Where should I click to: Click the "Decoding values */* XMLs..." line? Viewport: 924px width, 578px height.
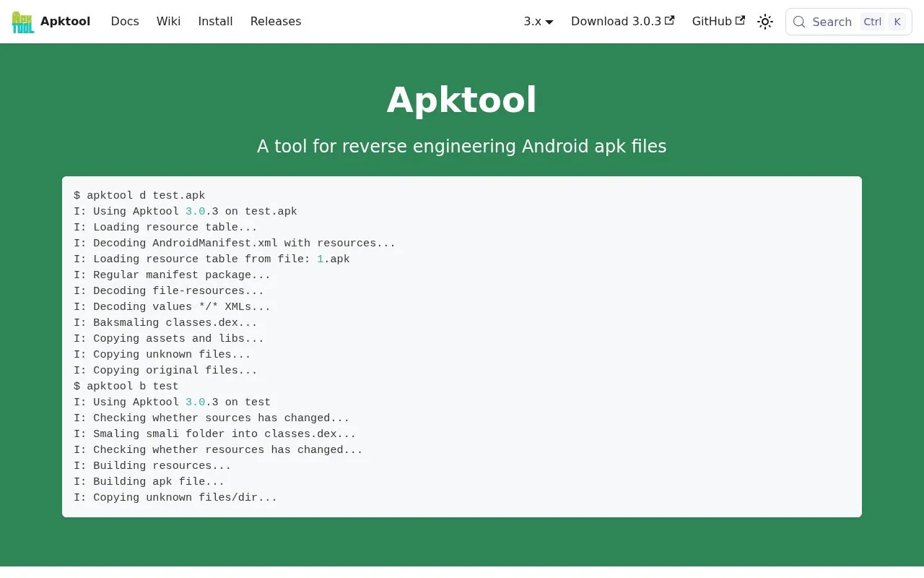tap(172, 307)
